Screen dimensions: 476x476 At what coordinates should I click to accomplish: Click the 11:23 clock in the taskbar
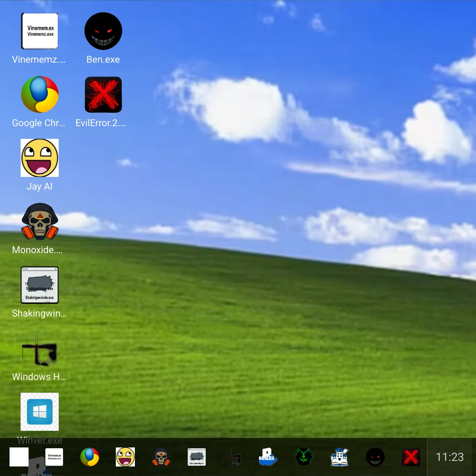click(x=450, y=457)
